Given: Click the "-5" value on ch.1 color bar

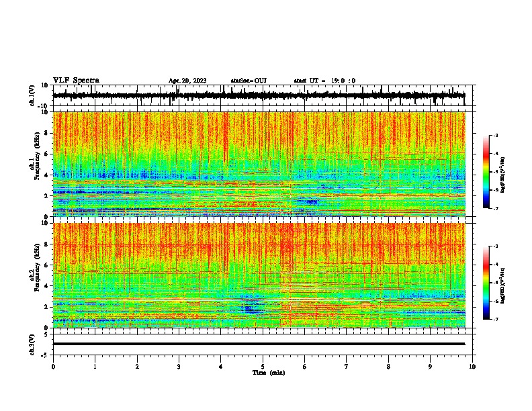Looking at the screenshot, I should point(495,172).
